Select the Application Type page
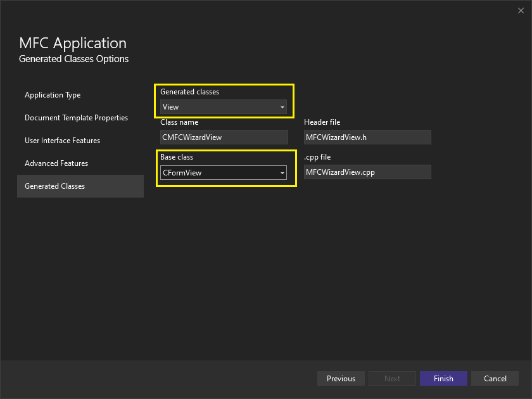The image size is (532, 399). click(53, 95)
